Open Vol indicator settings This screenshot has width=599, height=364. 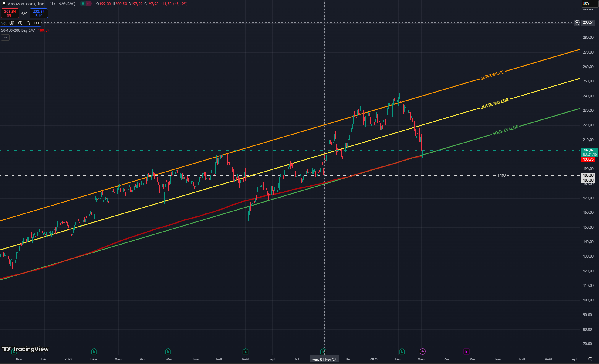point(20,23)
